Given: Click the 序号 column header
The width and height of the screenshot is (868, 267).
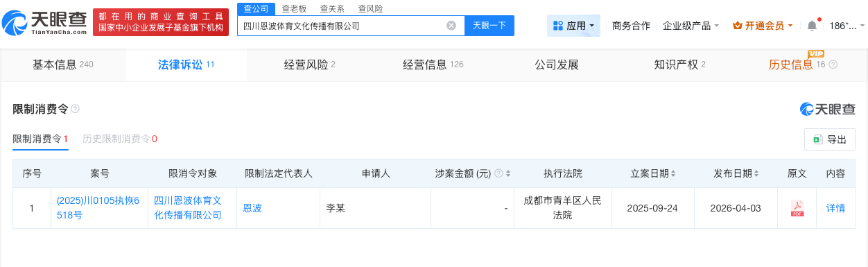Looking at the screenshot, I should tap(32, 173).
